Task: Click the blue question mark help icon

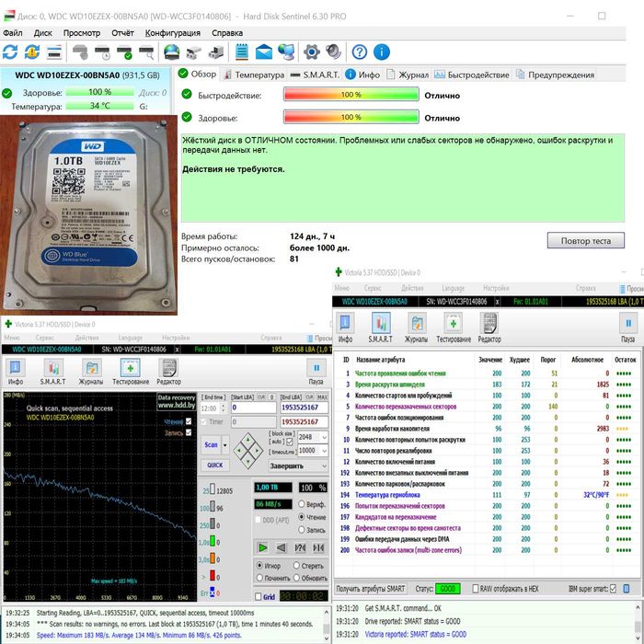Action: click(360, 52)
